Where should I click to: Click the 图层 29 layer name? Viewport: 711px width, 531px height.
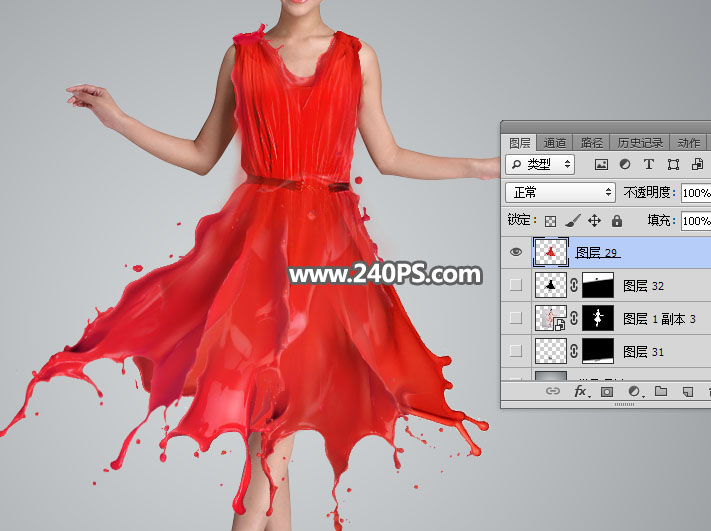coord(597,253)
